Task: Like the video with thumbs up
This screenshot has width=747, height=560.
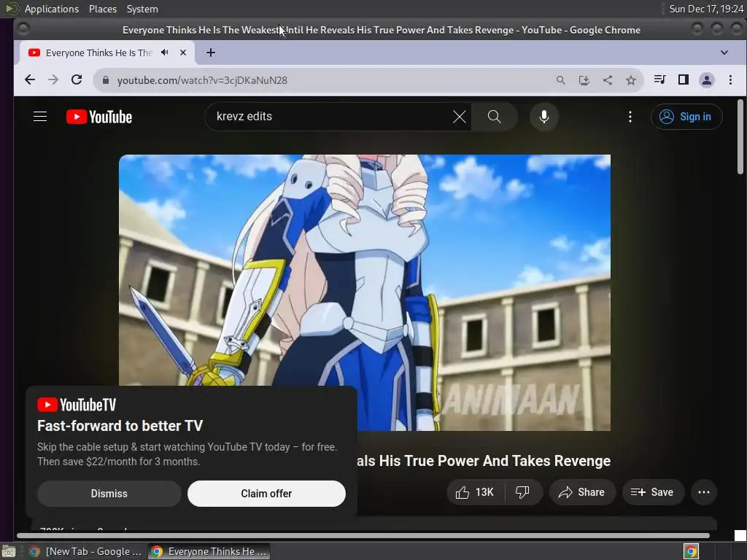Action: 475,492
